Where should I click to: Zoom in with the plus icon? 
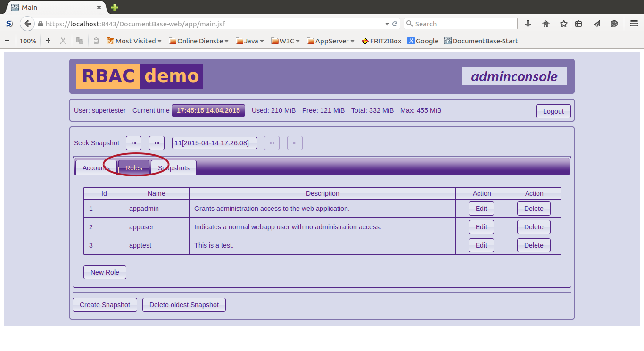tap(48, 41)
